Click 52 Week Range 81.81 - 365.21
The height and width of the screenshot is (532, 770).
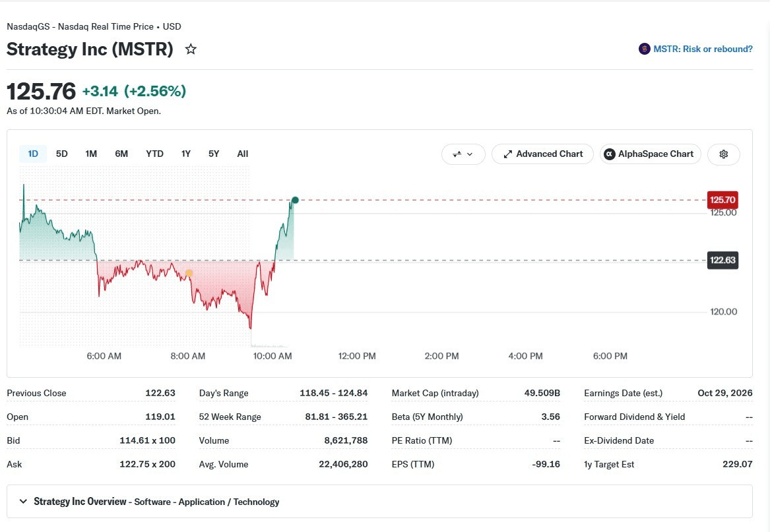click(337, 417)
